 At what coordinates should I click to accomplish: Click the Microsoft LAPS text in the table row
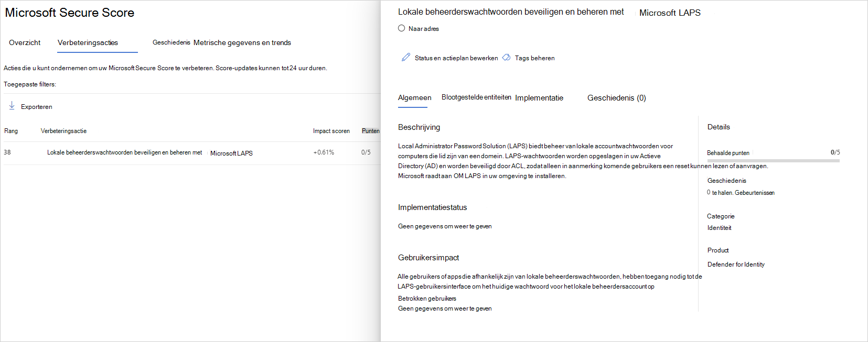pyautogui.click(x=231, y=153)
